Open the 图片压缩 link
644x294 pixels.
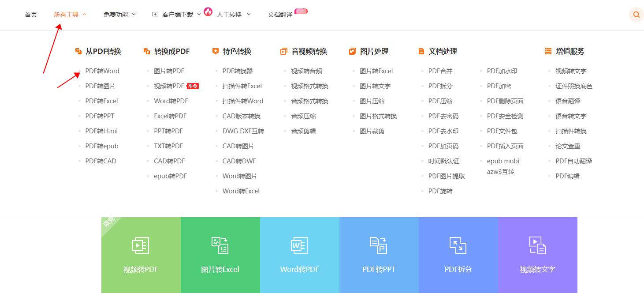pyautogui.click(x=372, y=101)
